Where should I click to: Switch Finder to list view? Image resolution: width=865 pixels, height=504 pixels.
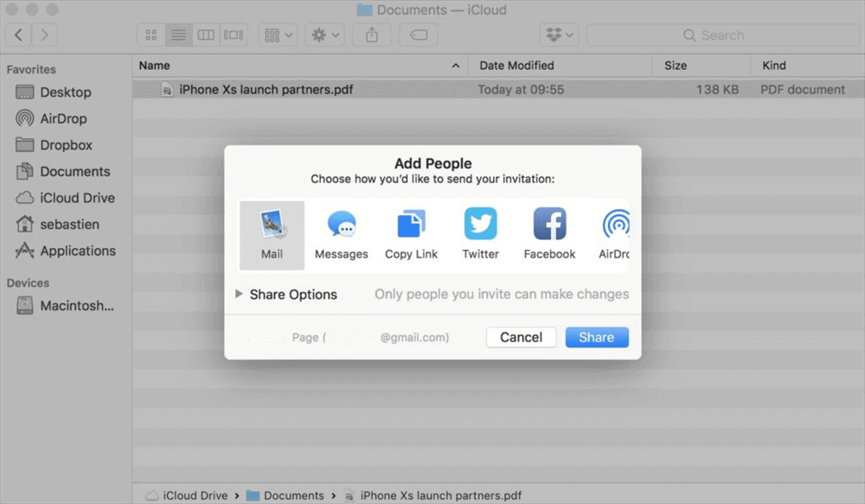pos(178,35)
